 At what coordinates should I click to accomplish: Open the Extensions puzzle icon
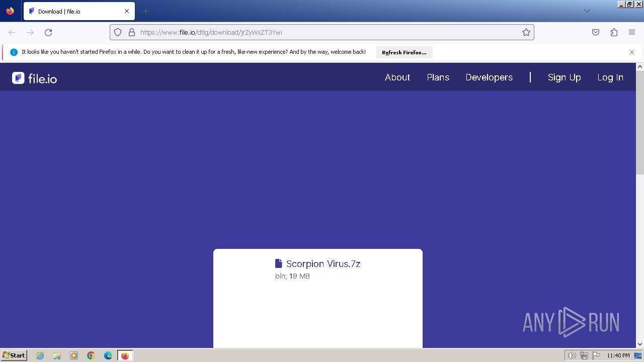point(614,32)
